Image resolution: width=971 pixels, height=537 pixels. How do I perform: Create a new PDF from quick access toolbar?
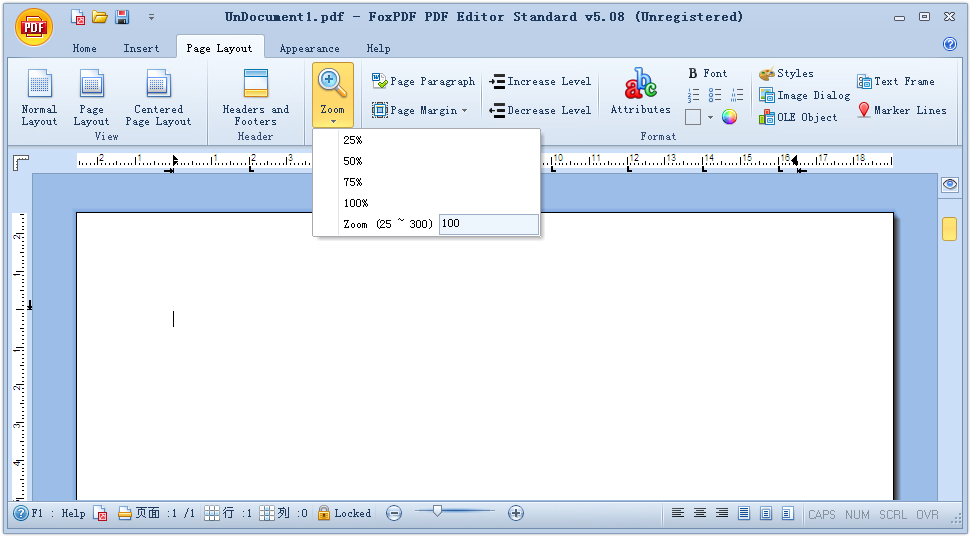78,17
